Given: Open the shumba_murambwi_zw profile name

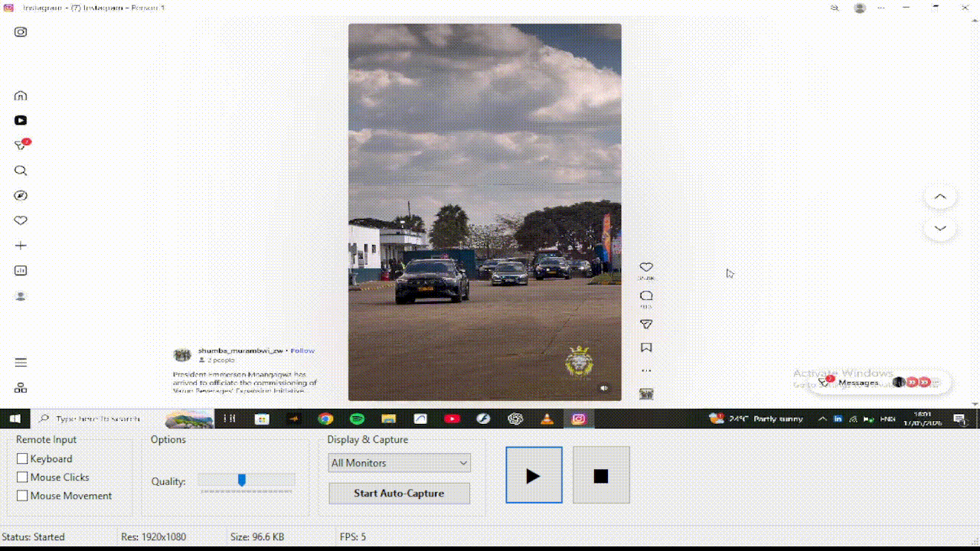Looking at the screenshot, I should click(240, 350).
